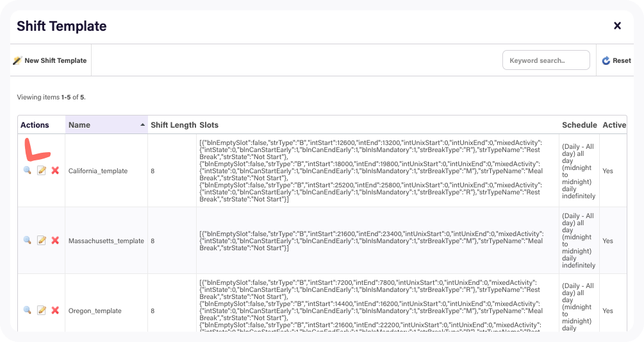Edit the California_template shift template
644x342 pixels.
tap(42, 170)
